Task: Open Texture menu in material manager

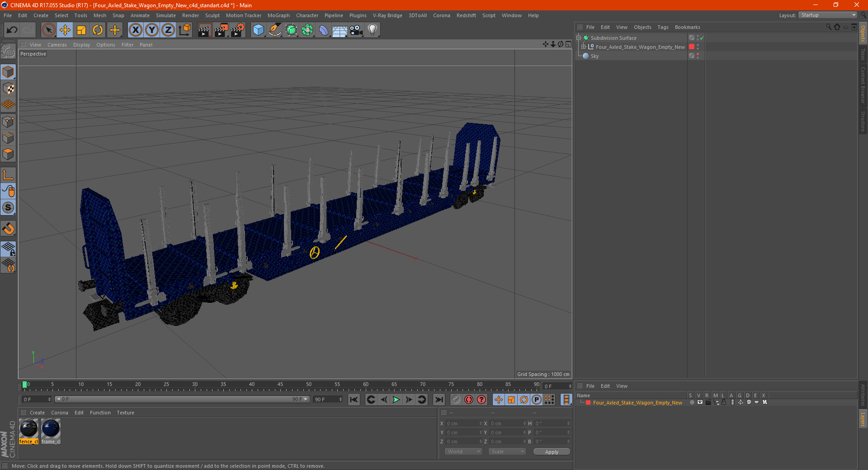Action: [x=125, y=413]
